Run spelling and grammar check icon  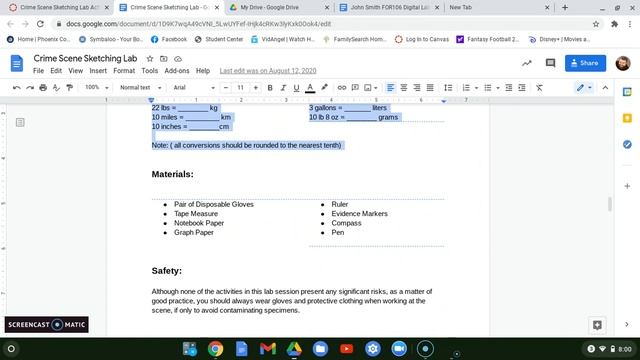click(56, 88)
